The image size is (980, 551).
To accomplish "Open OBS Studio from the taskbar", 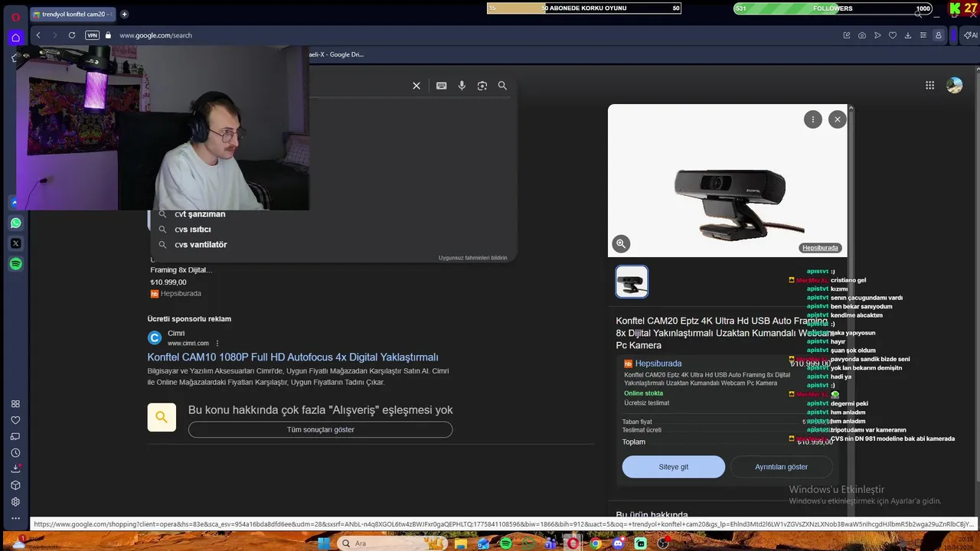I will click(x=663, y=543).
